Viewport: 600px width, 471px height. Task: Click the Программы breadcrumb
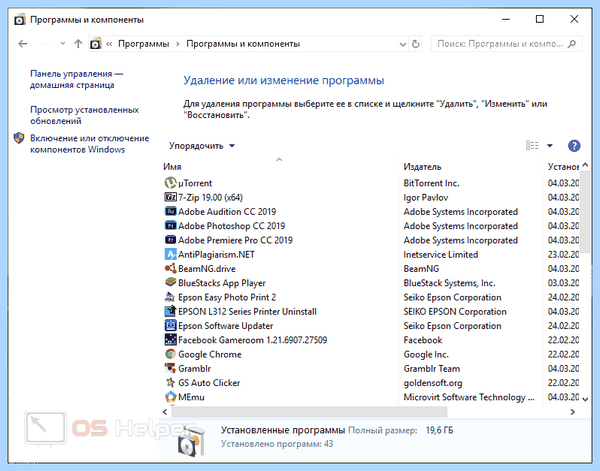[143, 44]
